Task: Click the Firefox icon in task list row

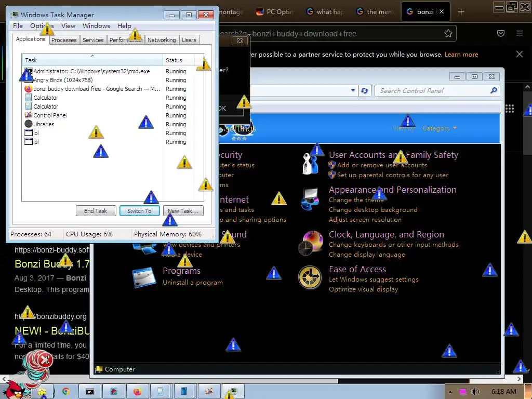Action: click(x=28, y=89)
